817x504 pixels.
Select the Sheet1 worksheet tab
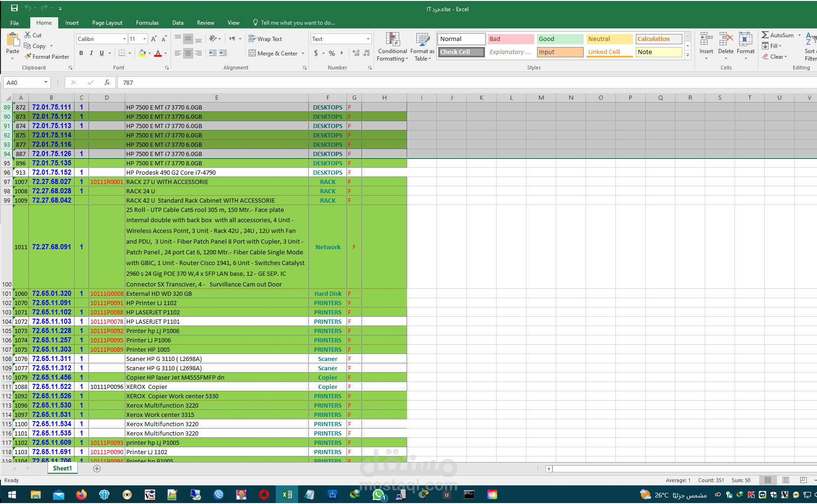click(62, 469)
